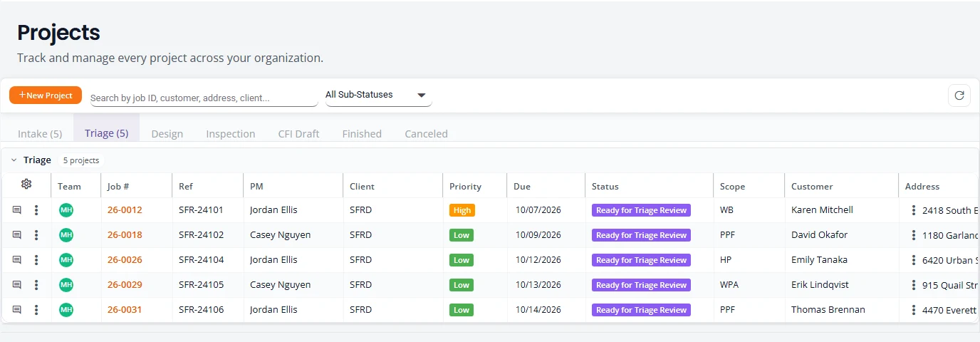Screen dimensions: 980x342
Task: Open job link 26-0026
Action: (x=125, y=260)
